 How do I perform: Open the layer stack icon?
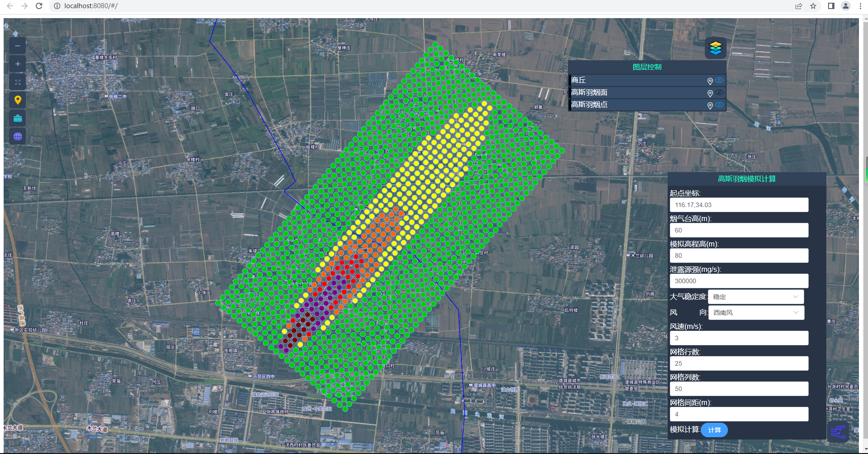715,48
